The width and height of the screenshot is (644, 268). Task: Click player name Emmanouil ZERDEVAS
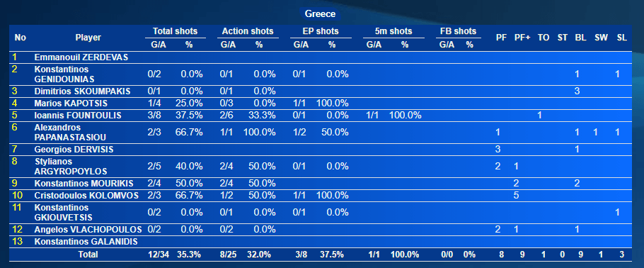click(x=81, y=57)
